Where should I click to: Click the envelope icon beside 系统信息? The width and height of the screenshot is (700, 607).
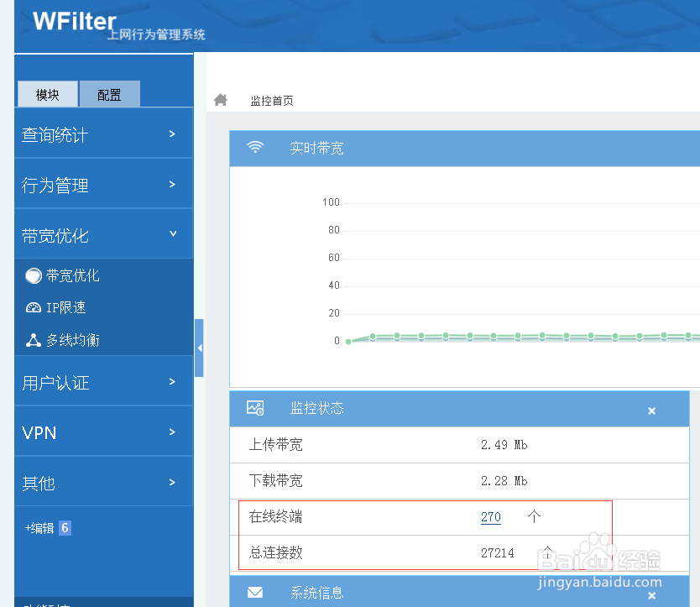(x=255, y=592)
